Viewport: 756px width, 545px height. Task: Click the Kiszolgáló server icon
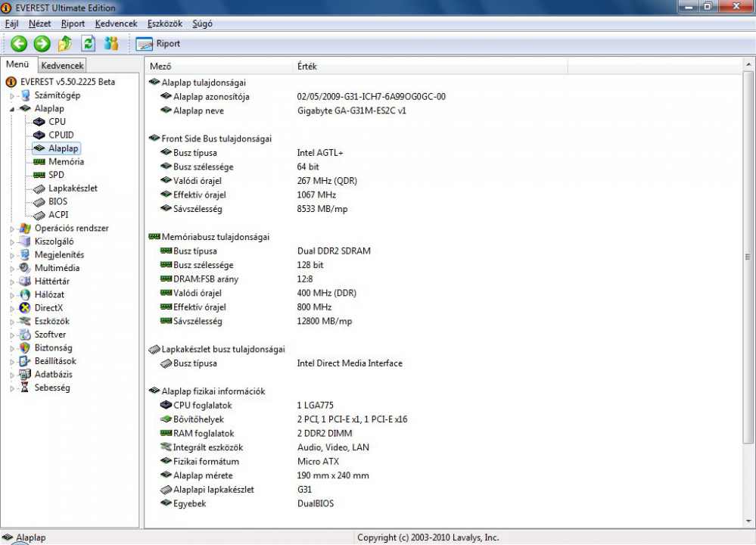[25, 241]
